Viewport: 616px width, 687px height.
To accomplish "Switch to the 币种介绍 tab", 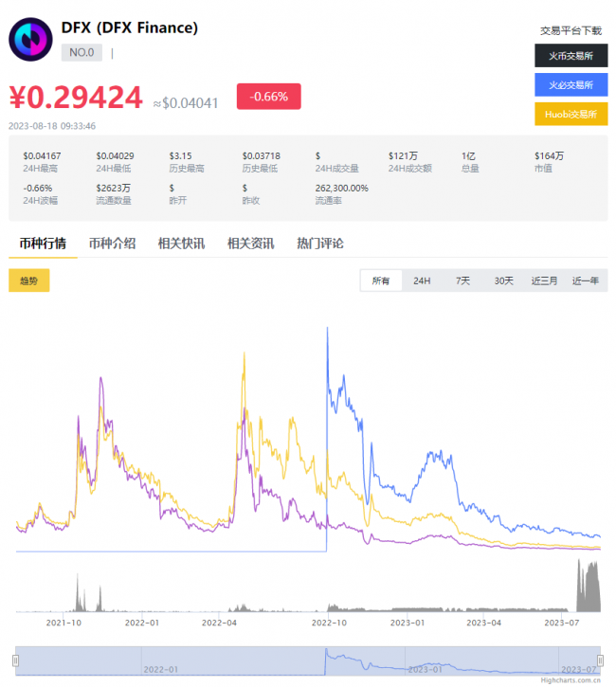I will click(112, 244).
